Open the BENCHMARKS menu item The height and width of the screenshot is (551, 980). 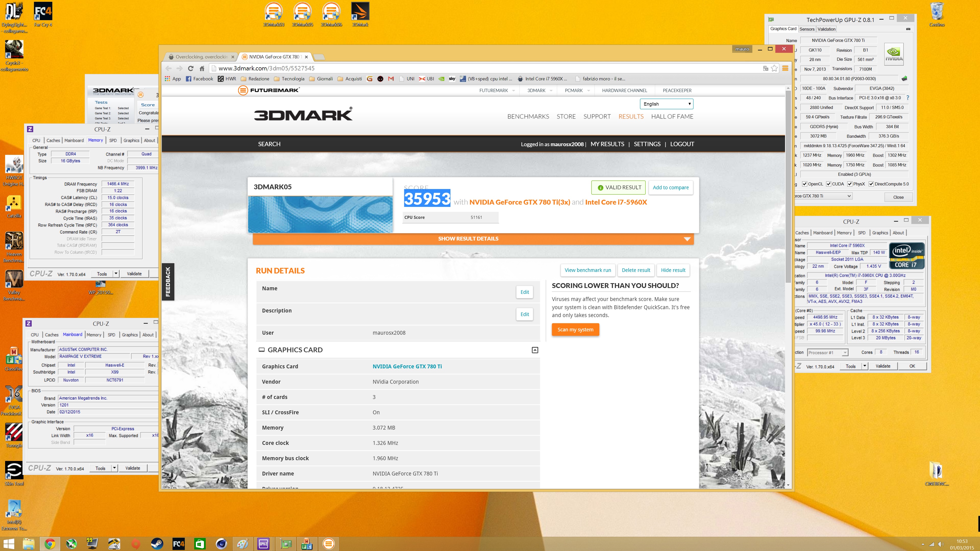click(528, 117)
